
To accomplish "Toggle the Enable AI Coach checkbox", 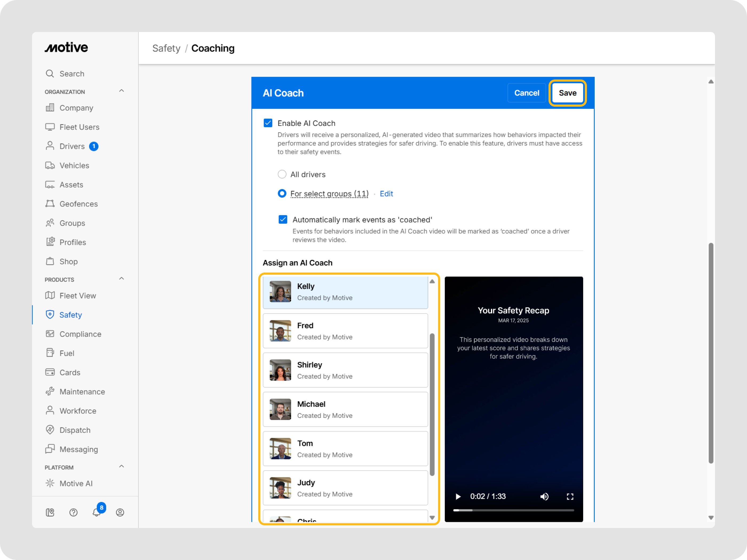I will pyautogui.click(x=268, y=123).
